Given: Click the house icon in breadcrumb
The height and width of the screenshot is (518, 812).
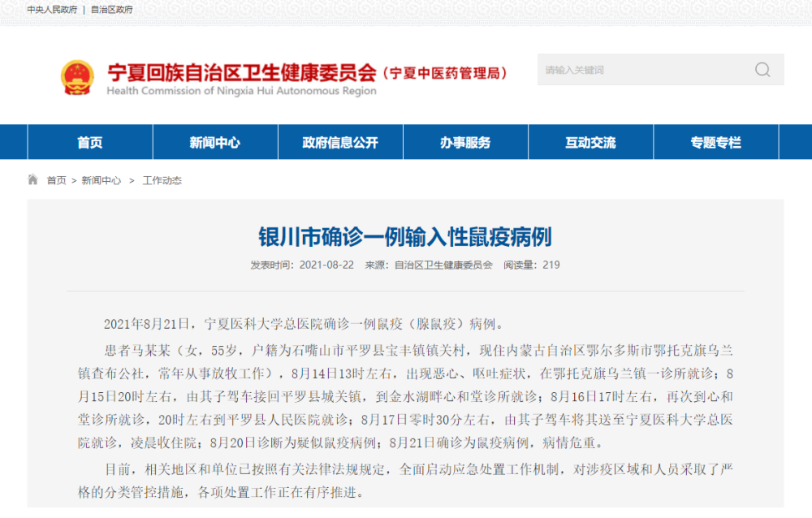Looking at the screenshot, I should click(33, 180).
